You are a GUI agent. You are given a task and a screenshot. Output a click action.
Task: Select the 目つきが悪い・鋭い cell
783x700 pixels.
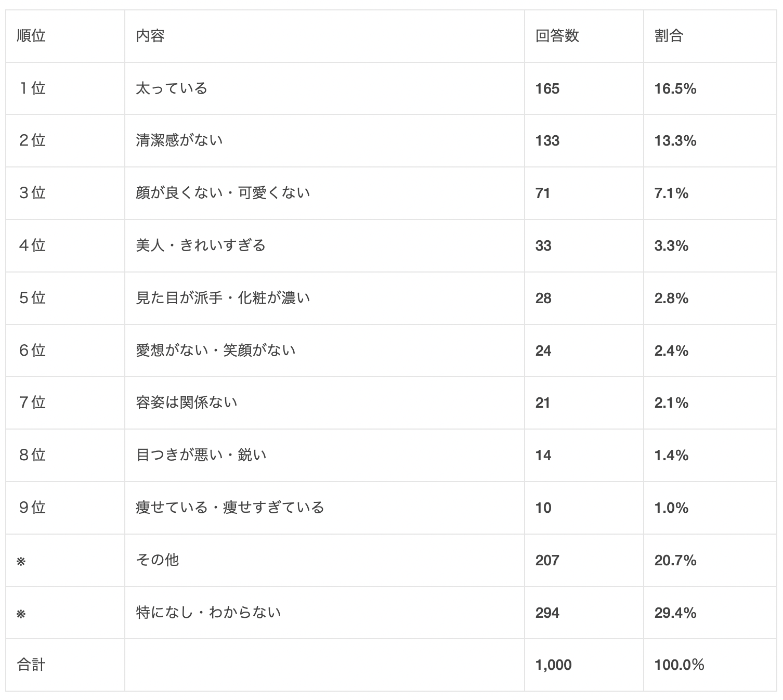pos(201,455)
